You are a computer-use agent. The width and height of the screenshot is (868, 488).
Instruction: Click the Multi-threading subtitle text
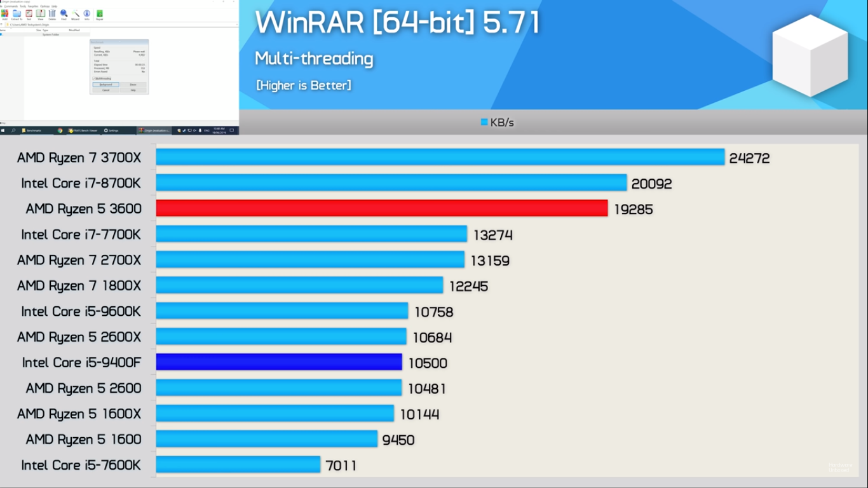pyautogui.click(x=314, y=58)
